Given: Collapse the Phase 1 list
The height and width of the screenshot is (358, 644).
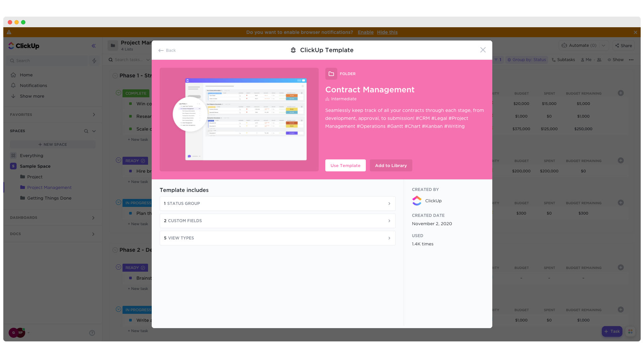Looking at the screenshot, I should tap(115, 76).
